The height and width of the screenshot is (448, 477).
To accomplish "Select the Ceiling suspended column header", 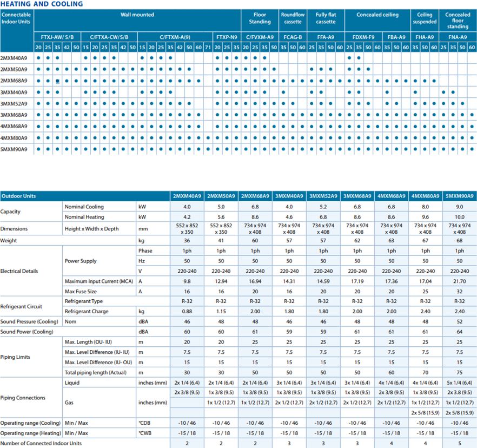I will (x=425, y=18).
